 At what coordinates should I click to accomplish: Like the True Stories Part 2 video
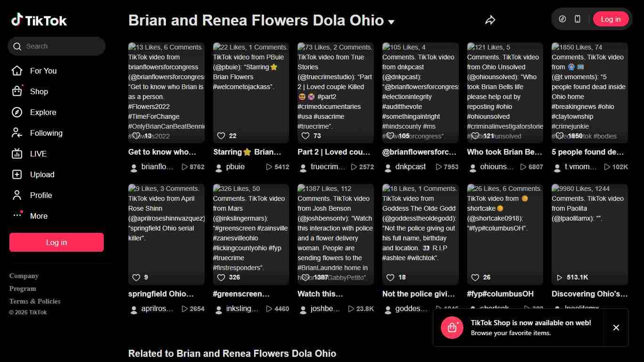click(305, 136)
